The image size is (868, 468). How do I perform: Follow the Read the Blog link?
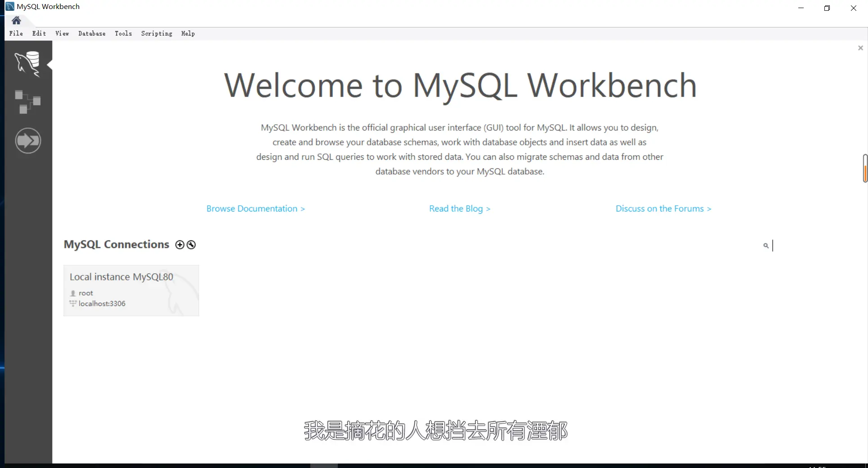(460, 209)
